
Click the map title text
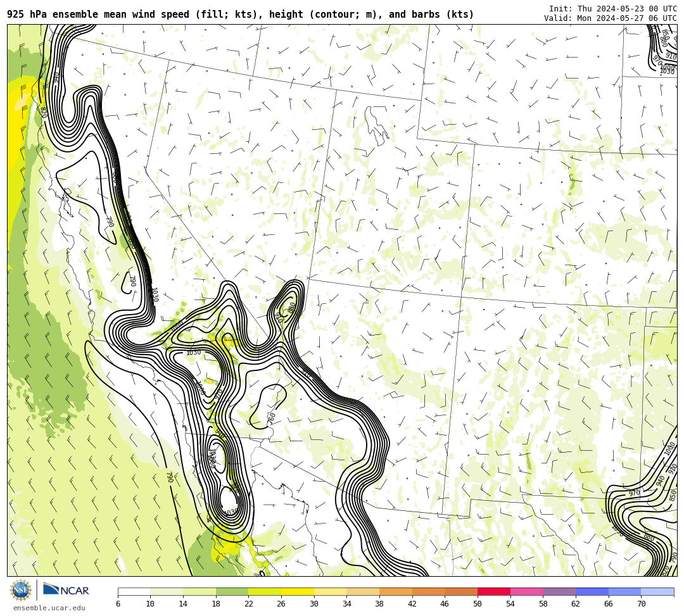pyautogui.click(x=241, y=15)
